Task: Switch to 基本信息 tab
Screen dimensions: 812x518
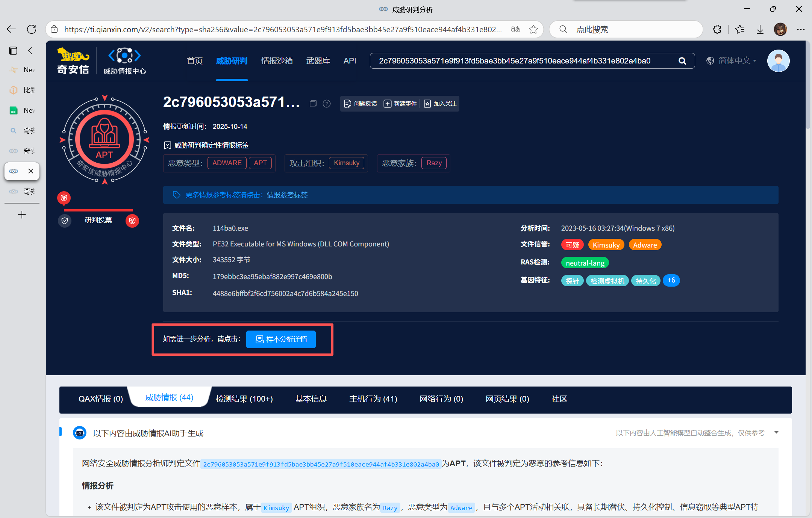Action: [x=311, y=399]
